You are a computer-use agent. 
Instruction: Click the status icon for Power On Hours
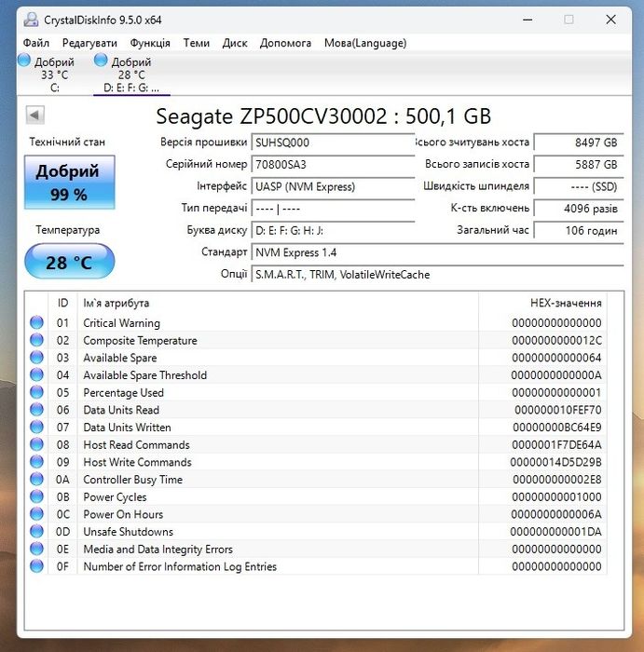click(36, 513)
